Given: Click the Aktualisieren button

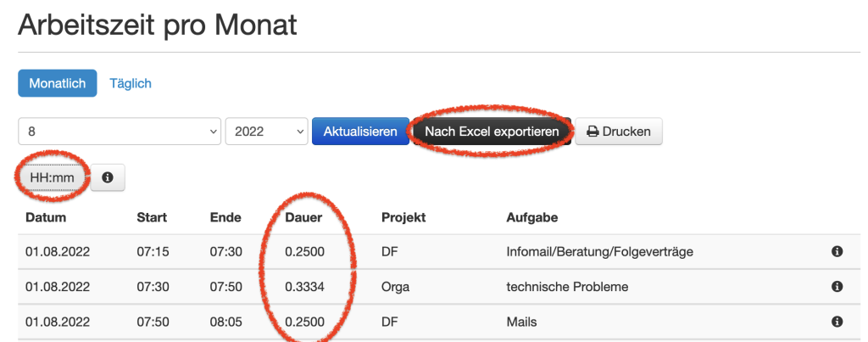Looking at the screenshot, I should (x=360, y=132).
